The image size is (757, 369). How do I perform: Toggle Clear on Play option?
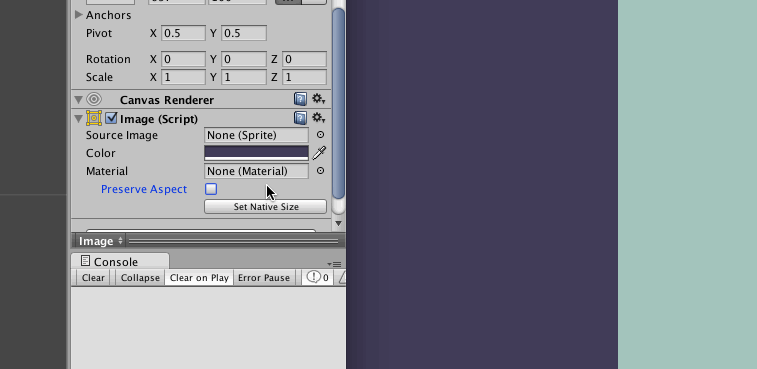(199, 278)
